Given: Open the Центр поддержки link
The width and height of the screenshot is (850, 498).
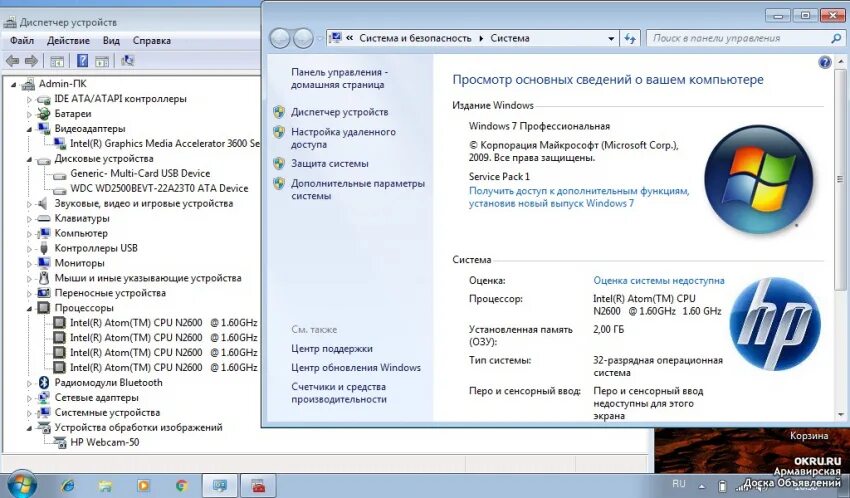Looking at the screenshot, I should point(332,349).
